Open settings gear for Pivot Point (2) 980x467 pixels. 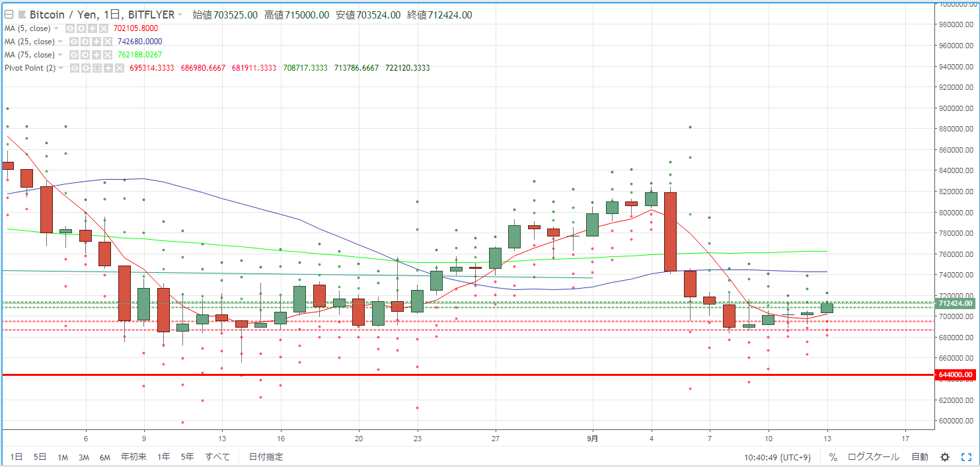click(x=85, y=68)
